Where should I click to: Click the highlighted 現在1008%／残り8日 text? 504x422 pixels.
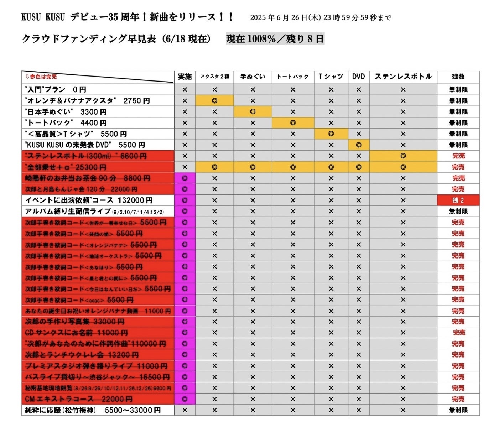coord(276,39)
